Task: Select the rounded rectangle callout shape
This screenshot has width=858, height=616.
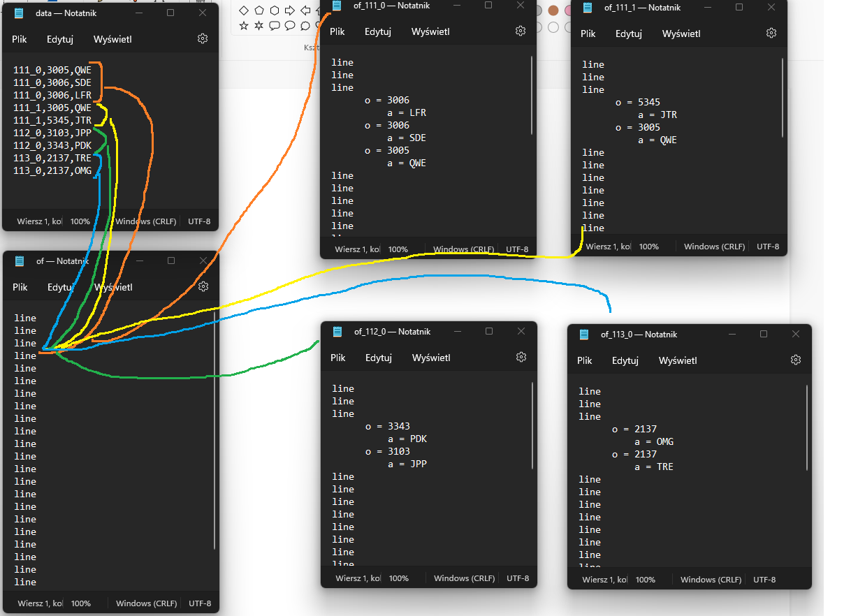Action: coord(275,26)
